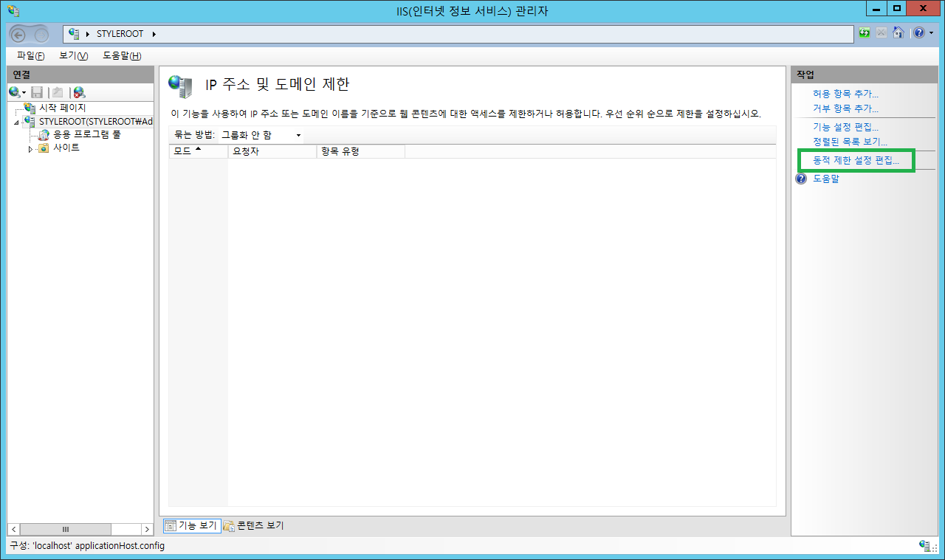This screenshot has width=945, height=560.
Task: Open the help icon dropdown arrow in top toolbar
Action: pos(931,33)
